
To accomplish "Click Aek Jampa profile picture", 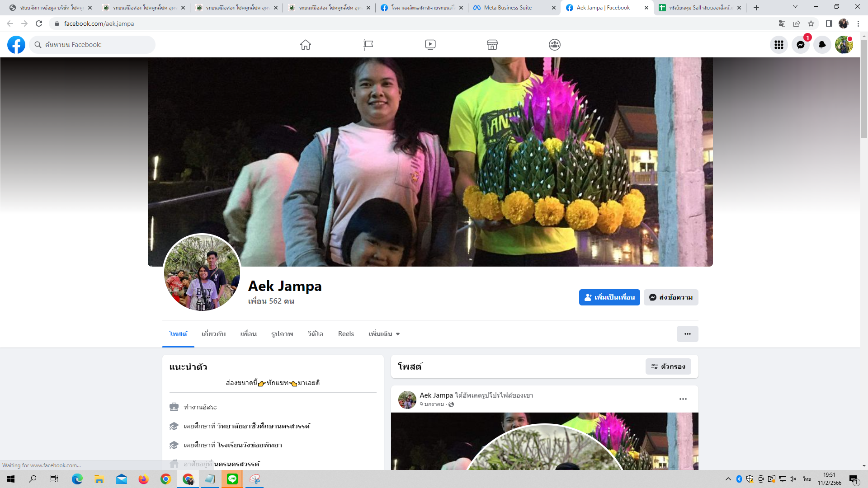I will 202,272.
